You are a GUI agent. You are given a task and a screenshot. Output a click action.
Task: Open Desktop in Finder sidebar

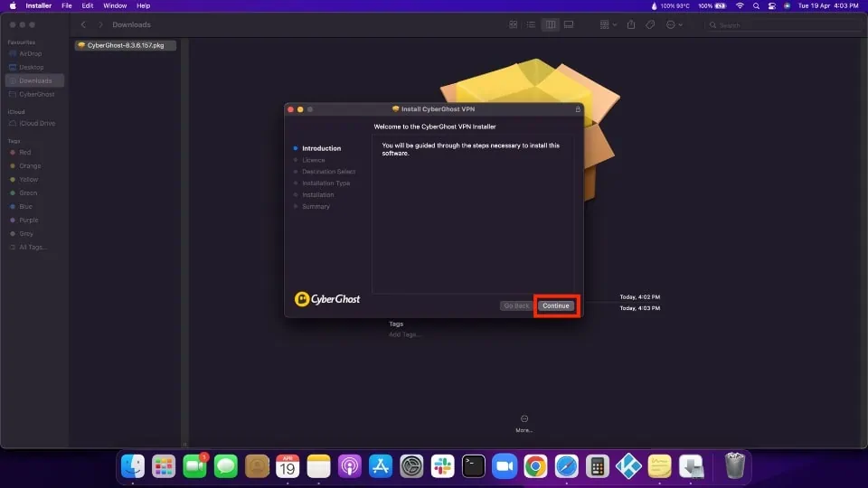point(31,67)
